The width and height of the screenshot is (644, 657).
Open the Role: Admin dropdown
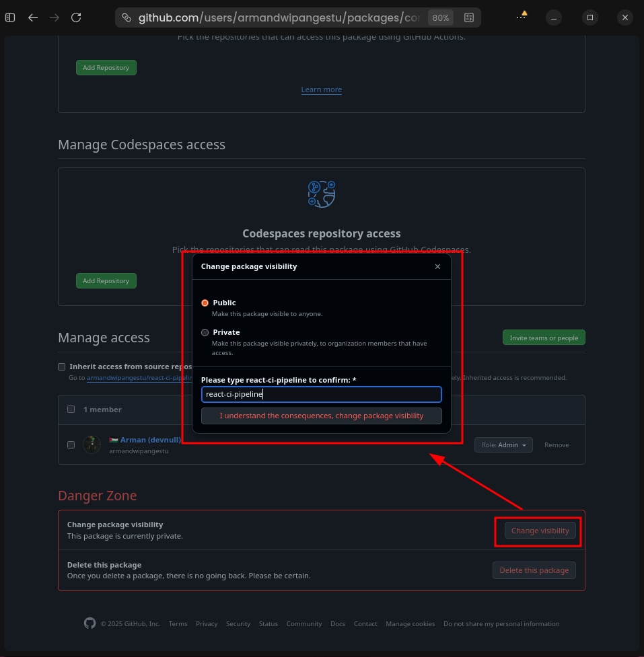coord(503,445)
